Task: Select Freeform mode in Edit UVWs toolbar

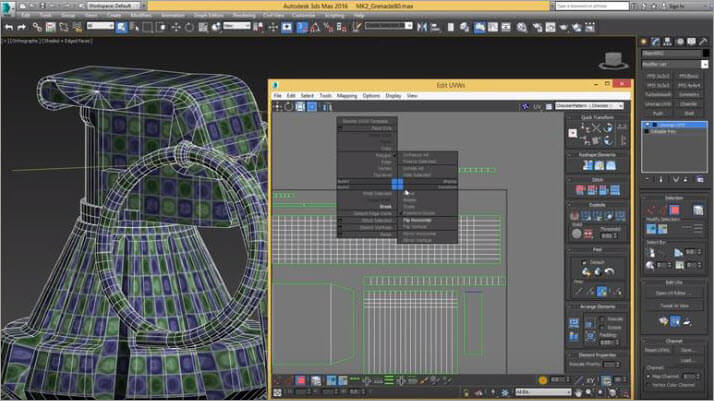Action: [312, 107]
